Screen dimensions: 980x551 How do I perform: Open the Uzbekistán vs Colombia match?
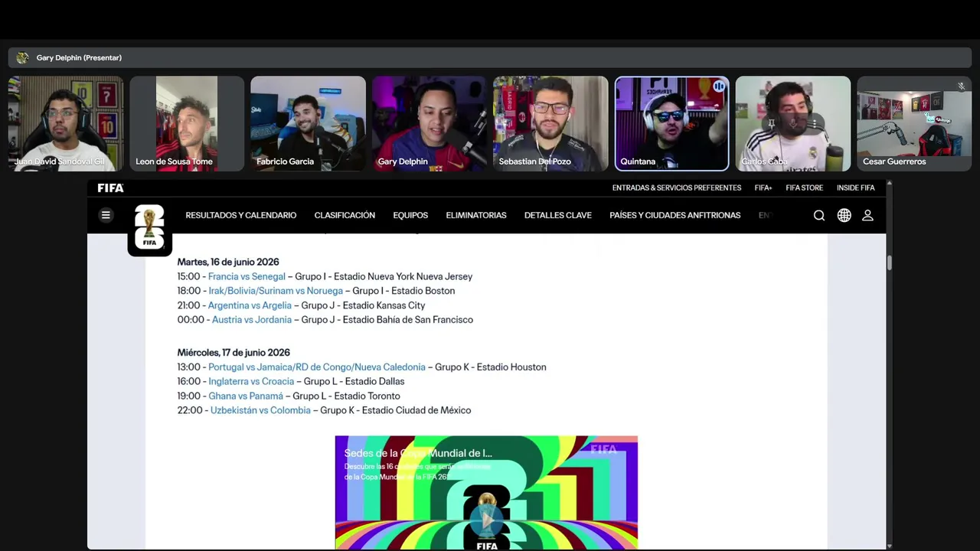click(x=260, y=410)
